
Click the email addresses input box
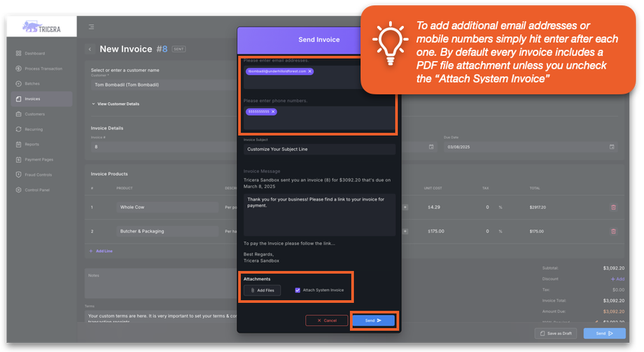coord(319,77)
